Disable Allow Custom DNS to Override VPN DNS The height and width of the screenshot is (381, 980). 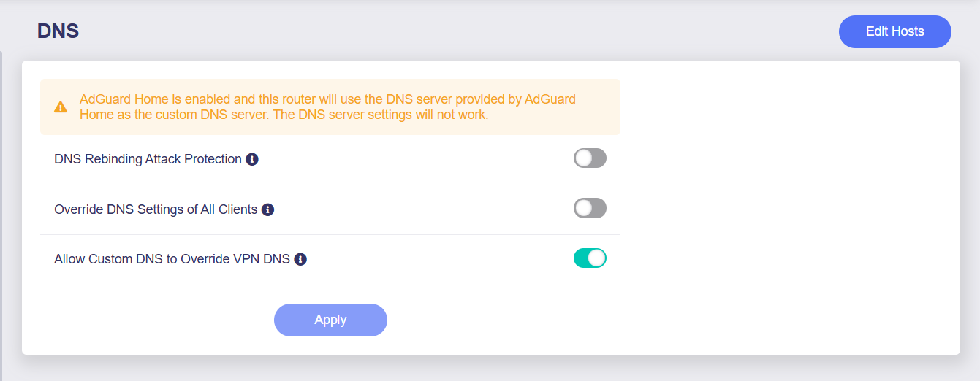[x=590, y=258]
